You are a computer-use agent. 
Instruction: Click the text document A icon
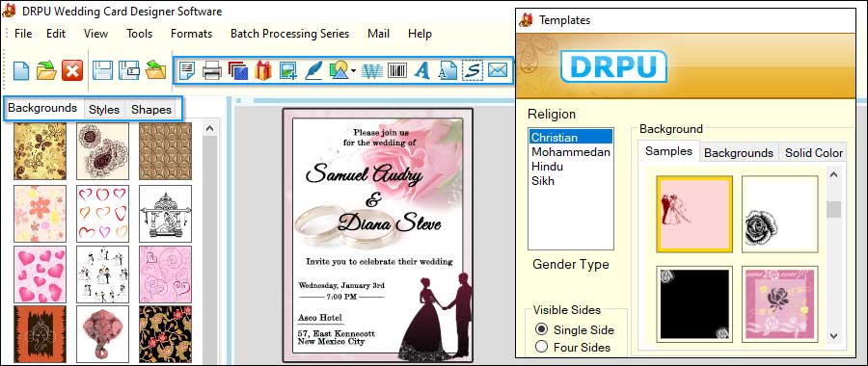click(x=448, y=70)
